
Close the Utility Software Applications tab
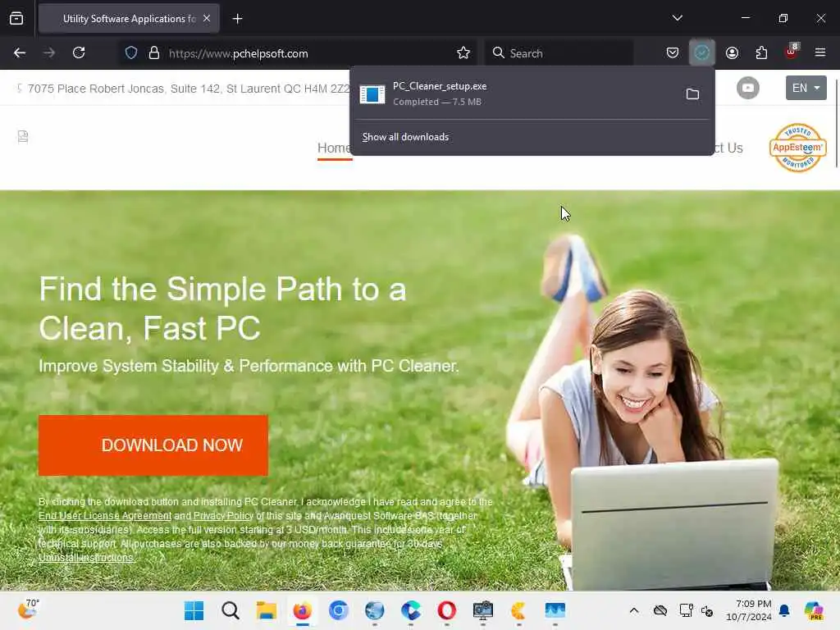pos(207,19)
